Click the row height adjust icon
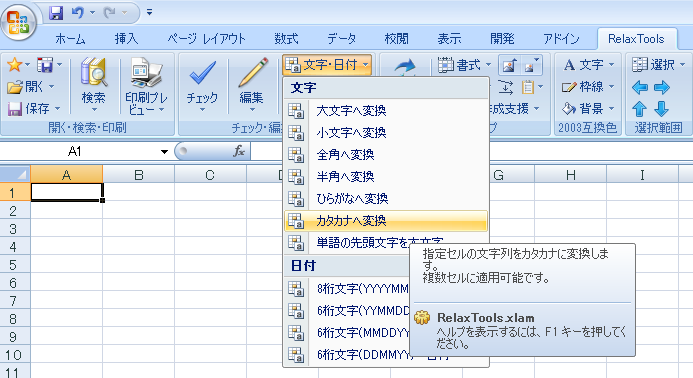The width and height of the screenshot is (693, 378). [x=506, y=87]
